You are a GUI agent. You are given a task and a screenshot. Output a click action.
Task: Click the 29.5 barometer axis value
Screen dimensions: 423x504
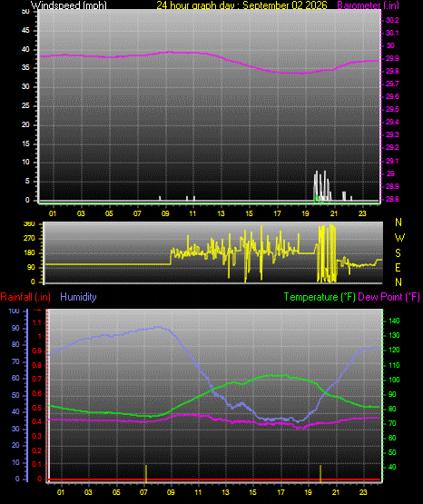392,109
